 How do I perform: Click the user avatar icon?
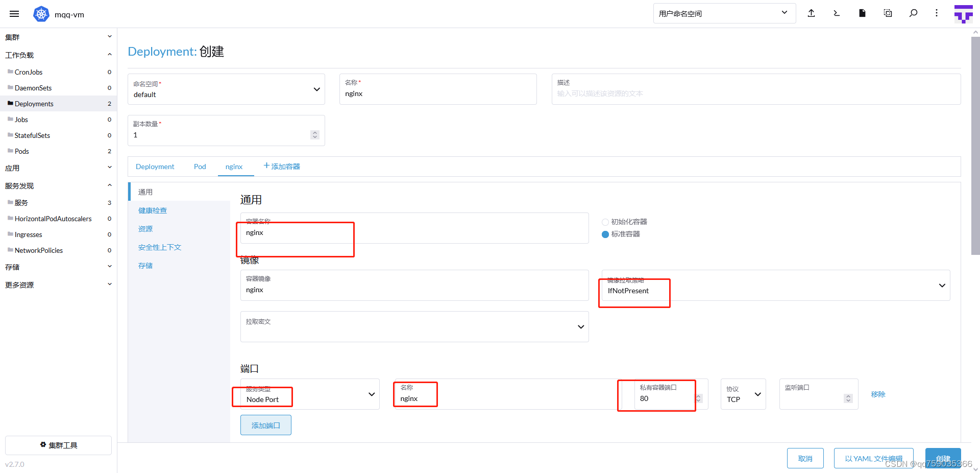tap(964, 14)
